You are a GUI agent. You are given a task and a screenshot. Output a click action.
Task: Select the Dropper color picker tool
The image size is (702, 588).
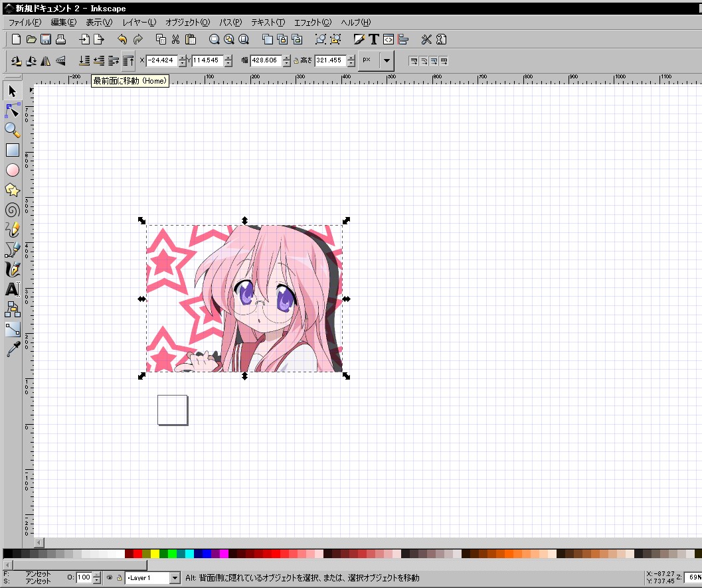click(12, 349)
